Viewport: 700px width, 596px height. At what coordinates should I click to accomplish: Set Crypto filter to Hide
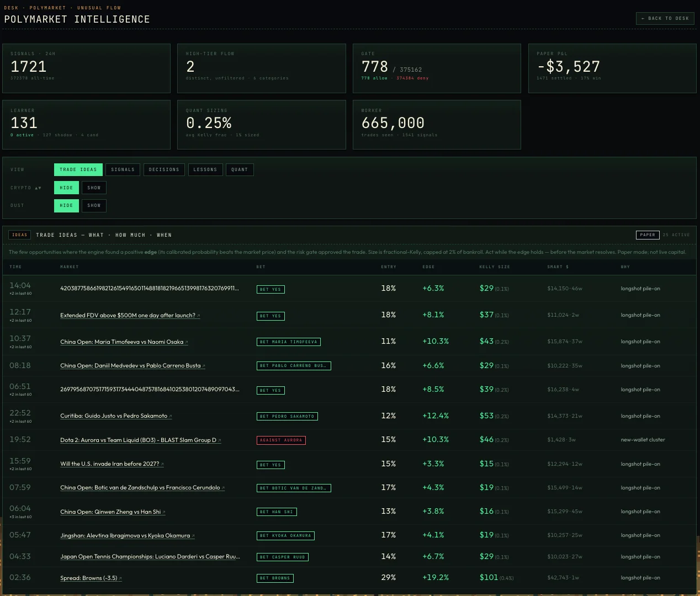66,188
